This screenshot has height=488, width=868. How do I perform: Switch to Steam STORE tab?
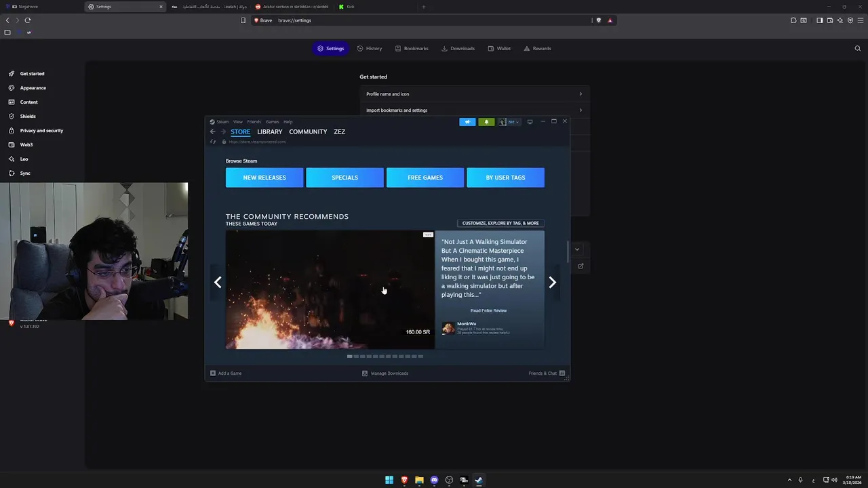pyautogui.click(x=240, y=131)
